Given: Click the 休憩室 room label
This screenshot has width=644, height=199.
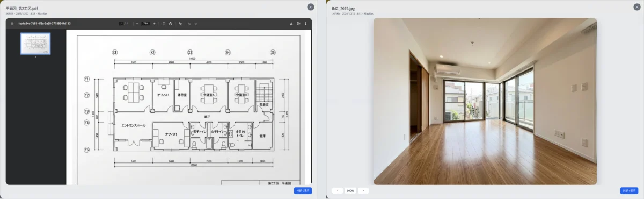Looking at the screenshot, I should pyautogui.click(x=182, y=95).
